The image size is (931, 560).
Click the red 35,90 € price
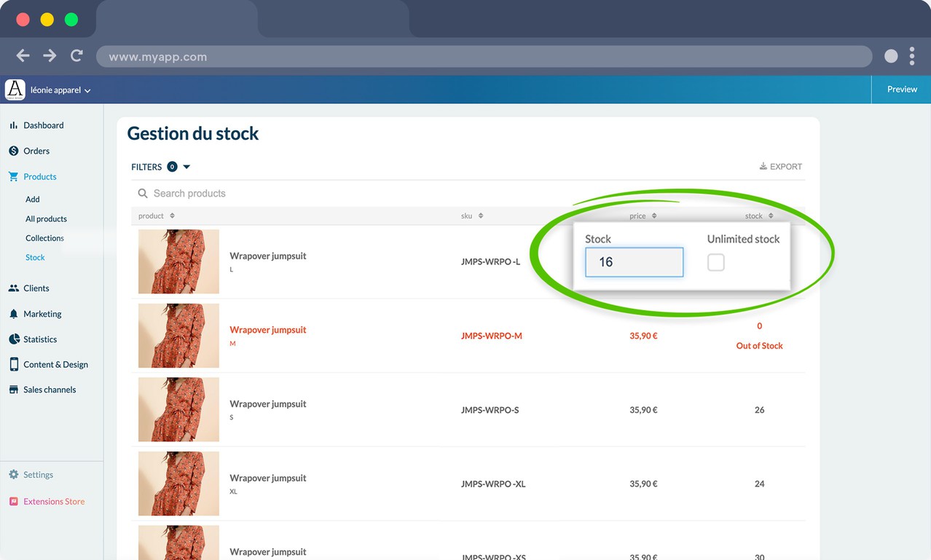(643, 336)
